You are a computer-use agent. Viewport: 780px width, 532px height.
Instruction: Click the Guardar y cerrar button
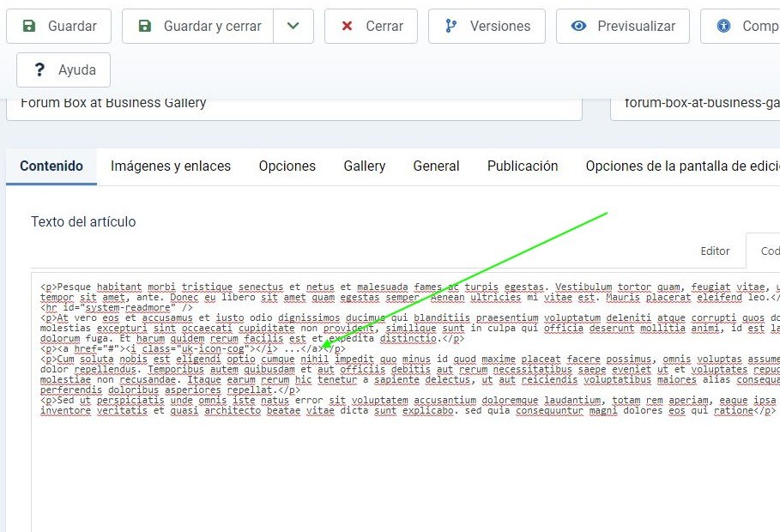(197, 26)
